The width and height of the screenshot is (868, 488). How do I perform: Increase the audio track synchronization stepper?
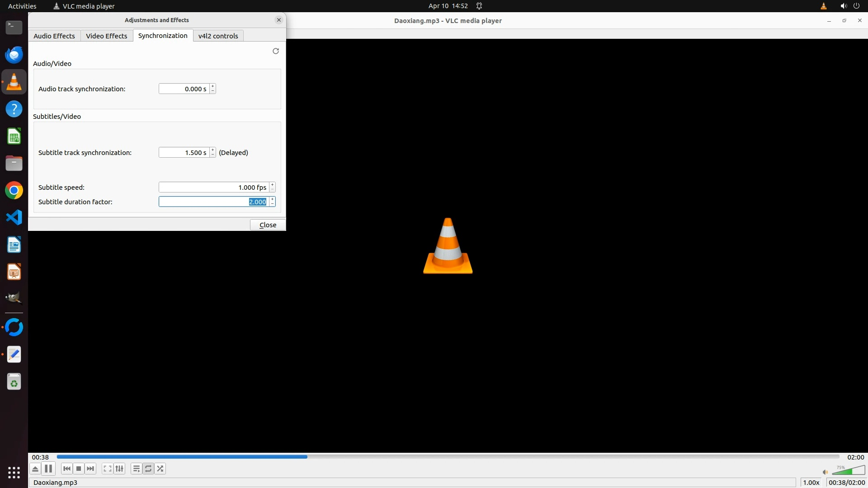pyautogui.click(x=213, y=86)
